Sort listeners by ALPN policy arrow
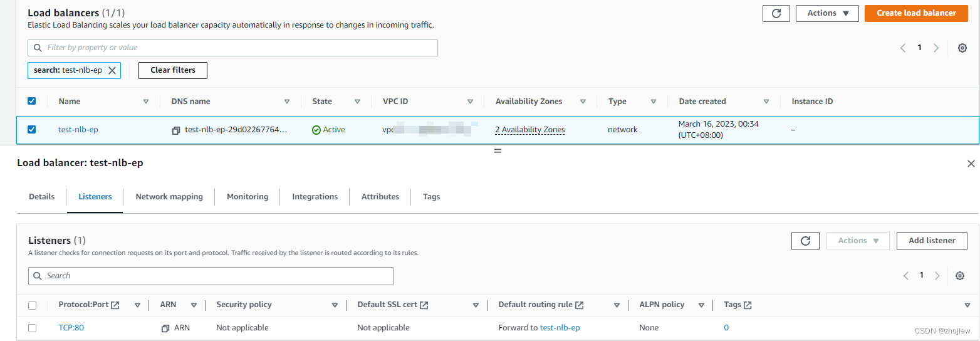Image resolution: width=980 pixels, height=341 pixels. click(x=701, y=305)
